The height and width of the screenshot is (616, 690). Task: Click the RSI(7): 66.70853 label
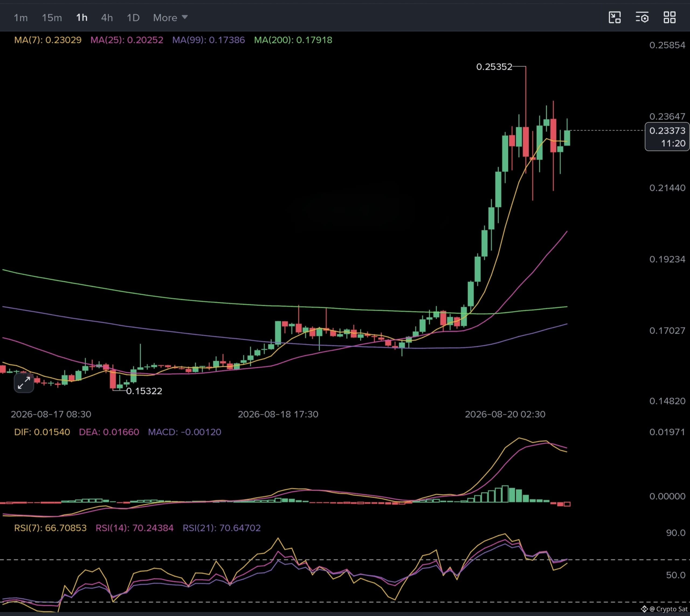tap(50, 528)
